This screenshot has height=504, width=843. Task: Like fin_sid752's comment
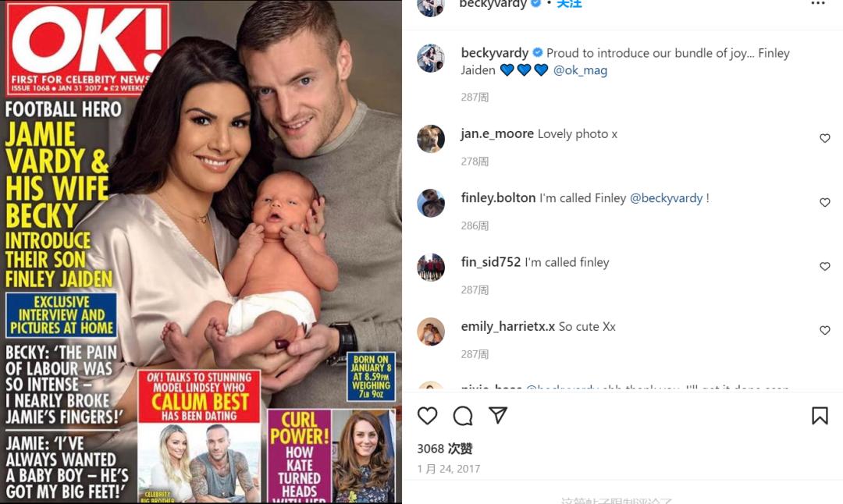[825, 266]
